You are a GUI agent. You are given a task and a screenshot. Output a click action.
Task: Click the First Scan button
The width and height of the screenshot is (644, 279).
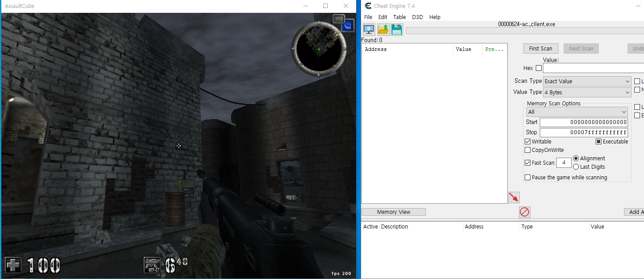tap(541, 49)
